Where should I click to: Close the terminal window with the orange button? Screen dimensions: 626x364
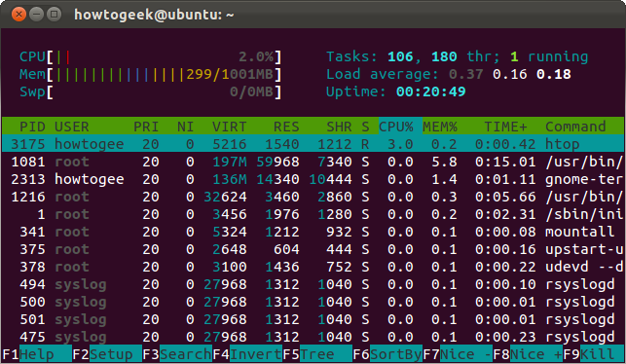point(18,15)
